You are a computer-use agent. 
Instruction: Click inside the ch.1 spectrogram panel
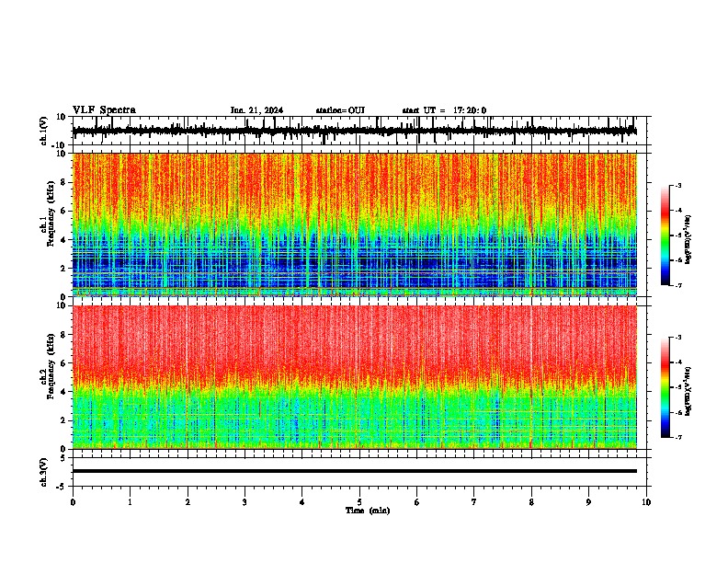355,224
